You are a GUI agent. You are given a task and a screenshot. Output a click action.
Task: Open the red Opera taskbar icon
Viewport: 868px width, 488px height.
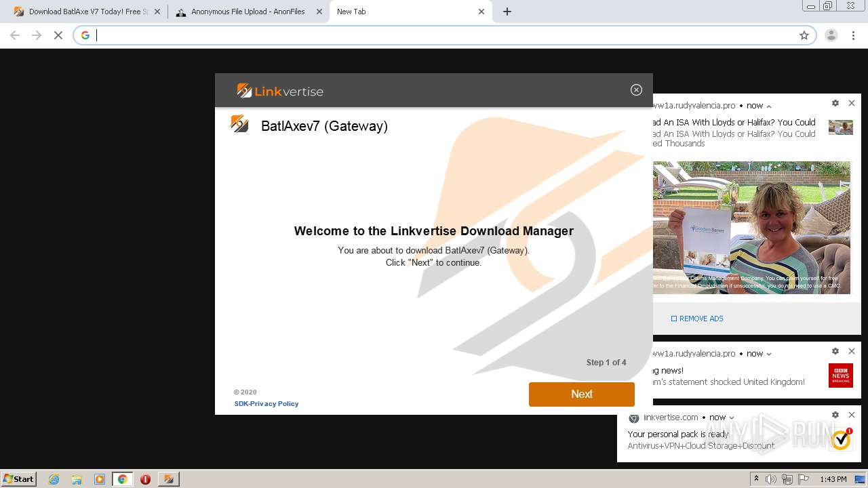pyautogui.click(x=145, y=479)
